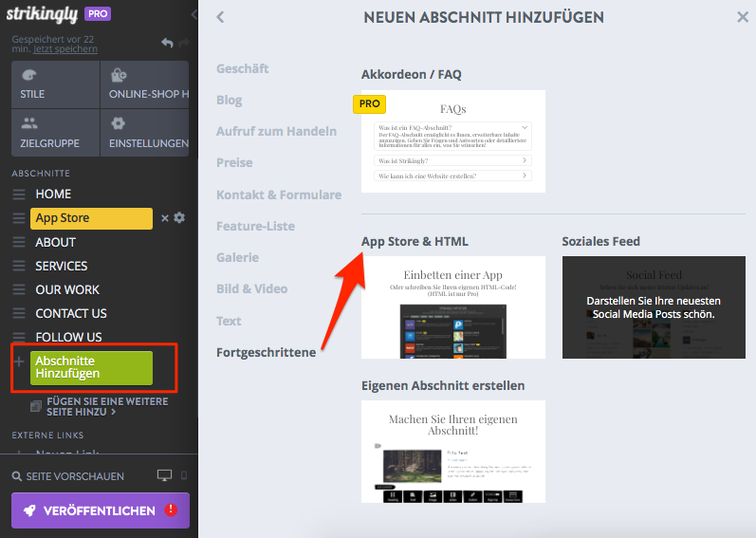Viewport: 756px width, 538px height.
Task: Go back using the left chevron
Action: click(x=220, y=17)
